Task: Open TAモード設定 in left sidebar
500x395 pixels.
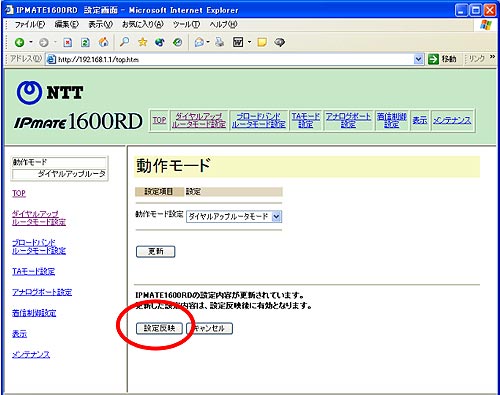Action: 33,271
